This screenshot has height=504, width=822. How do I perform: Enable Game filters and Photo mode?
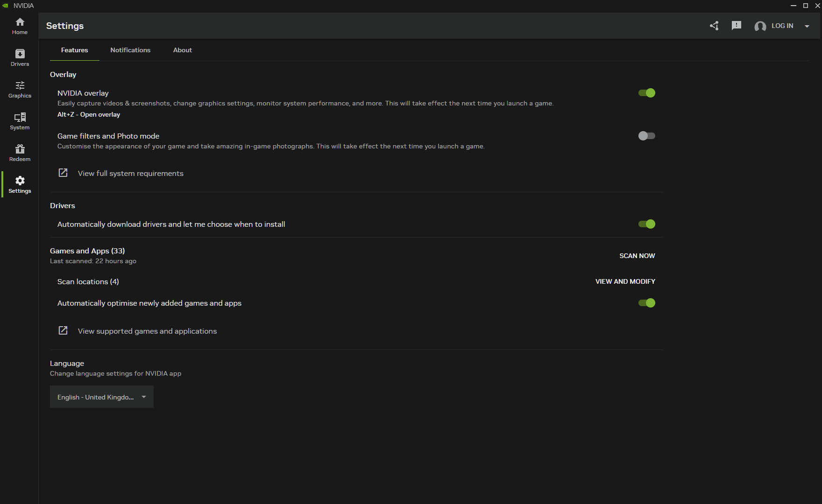(647, 136)
